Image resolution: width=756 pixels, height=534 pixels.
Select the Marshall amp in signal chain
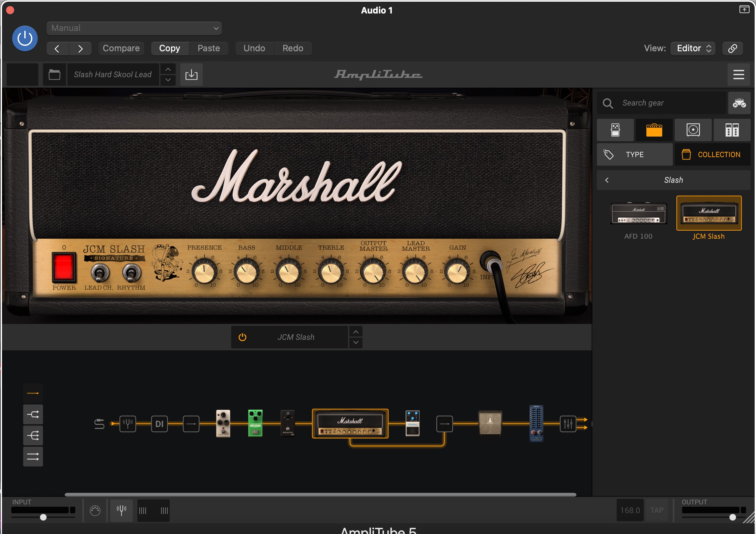click(x=350, y=424)
